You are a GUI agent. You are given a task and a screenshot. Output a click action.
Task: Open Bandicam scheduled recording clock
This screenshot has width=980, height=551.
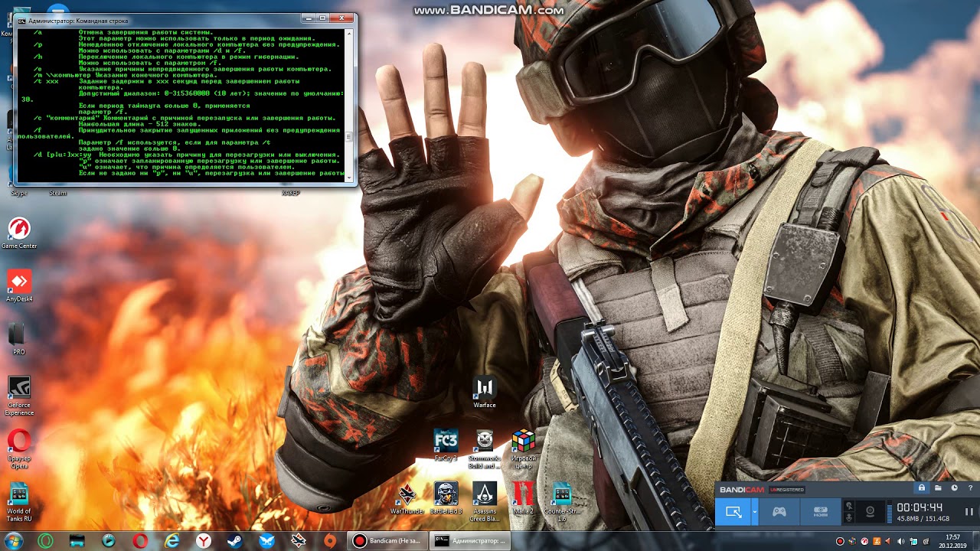[x=954, y=488]
